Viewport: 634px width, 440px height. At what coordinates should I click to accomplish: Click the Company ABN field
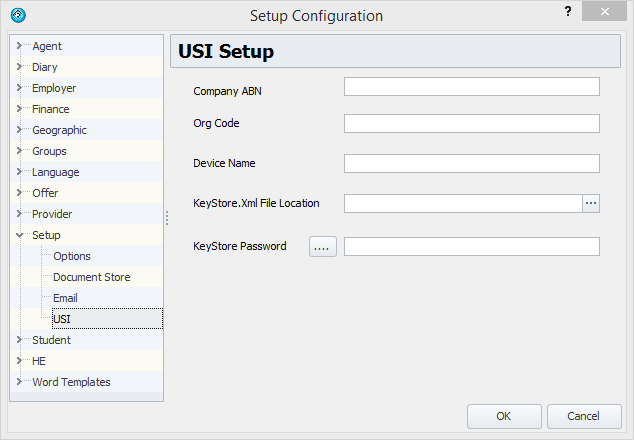click(471, 86)
